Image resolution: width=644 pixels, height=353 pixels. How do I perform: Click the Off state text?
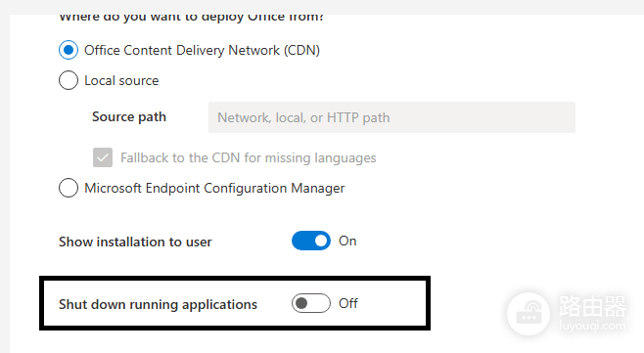point(348,303)
